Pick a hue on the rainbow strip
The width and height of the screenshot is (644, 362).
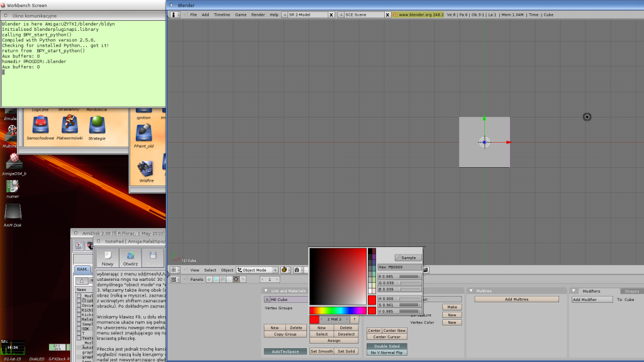[x=338, y=310]
